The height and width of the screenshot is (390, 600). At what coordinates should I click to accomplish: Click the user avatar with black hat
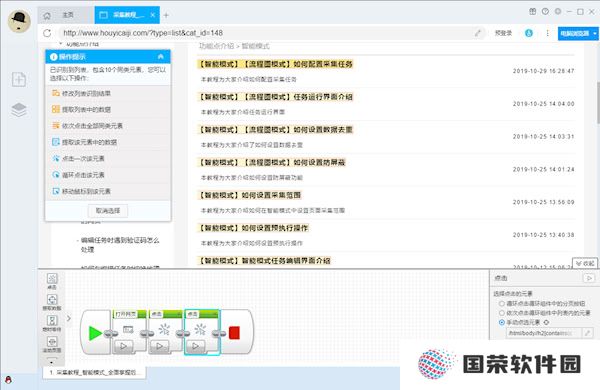click(x=19, y=21)
